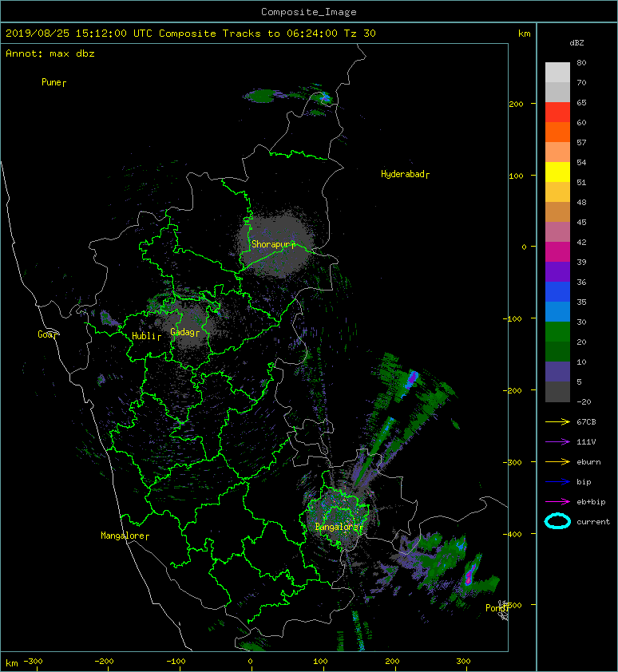Click the gray radar clutter circle at Shorapur
Screen dimensions: 618x672
[x=275, y=244]
